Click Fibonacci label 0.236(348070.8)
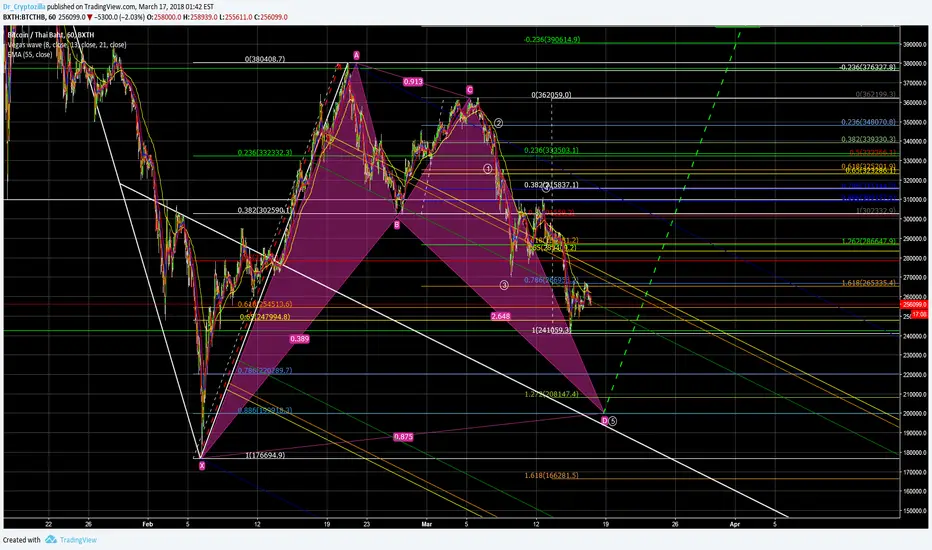The image size is (932, 550). pos(868,122)
